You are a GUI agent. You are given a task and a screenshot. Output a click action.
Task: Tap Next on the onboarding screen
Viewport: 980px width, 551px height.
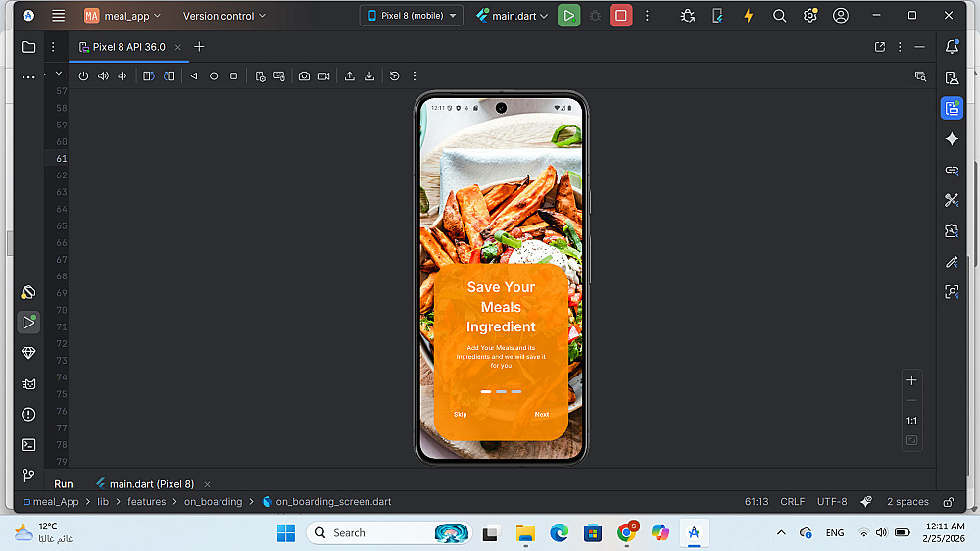[x=542, y=414]
